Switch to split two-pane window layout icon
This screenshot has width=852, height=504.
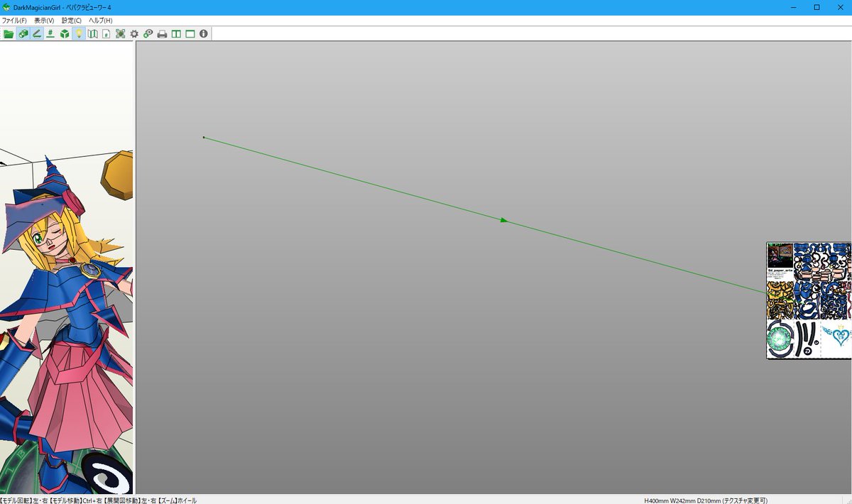[x=176, y=33]
